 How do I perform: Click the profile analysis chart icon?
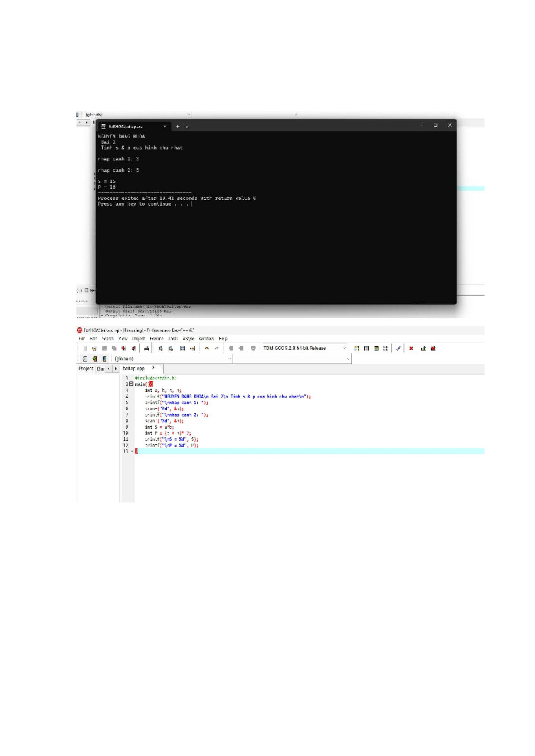(423, 348)
